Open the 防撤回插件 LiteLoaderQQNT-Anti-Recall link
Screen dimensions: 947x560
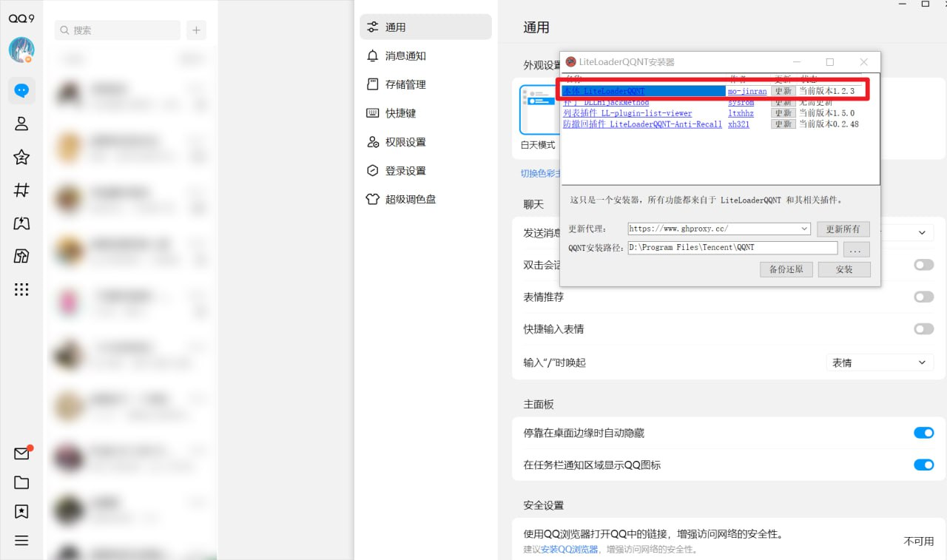tap(642, 124)
